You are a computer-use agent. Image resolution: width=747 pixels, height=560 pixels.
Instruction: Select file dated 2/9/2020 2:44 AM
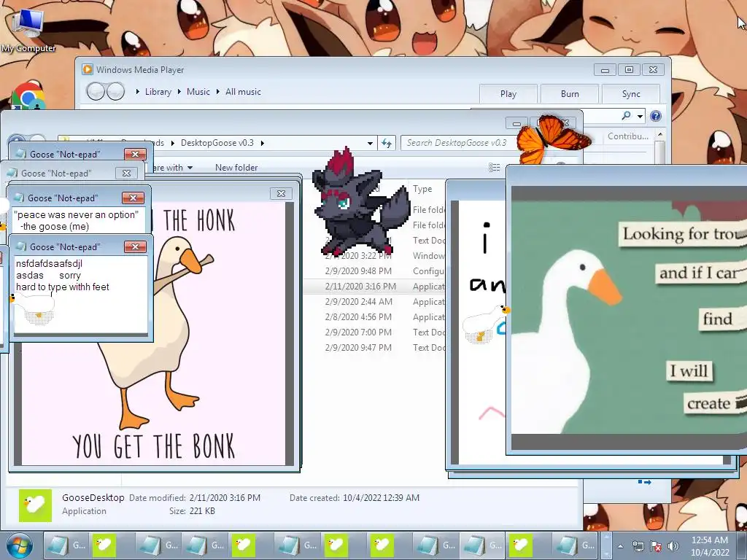359,301
